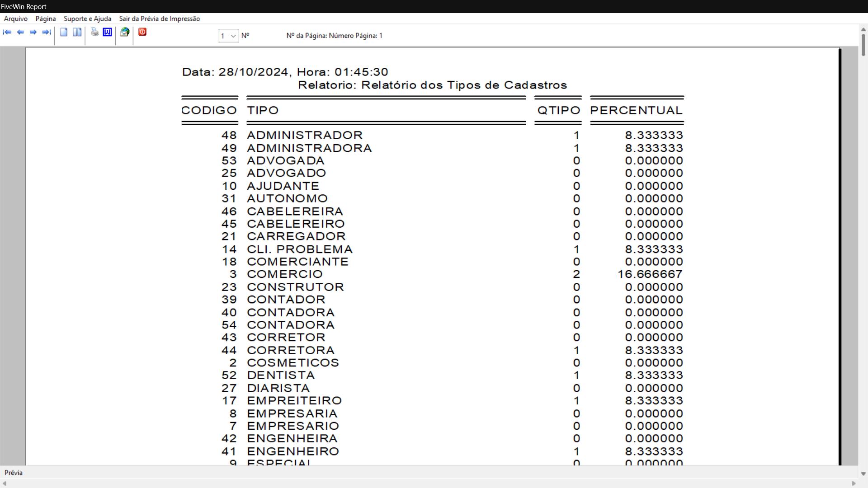Click the EMPRESARIO row text
868x488 pixels.
293,426
